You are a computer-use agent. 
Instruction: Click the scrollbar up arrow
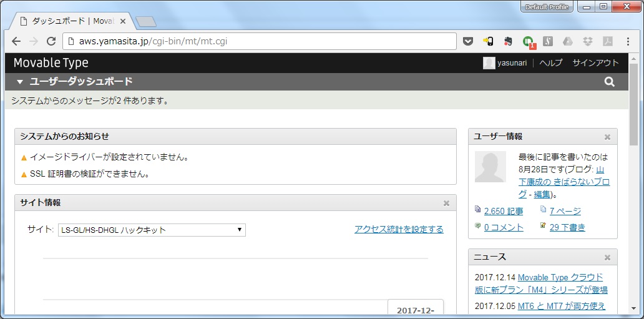point(634,57)
